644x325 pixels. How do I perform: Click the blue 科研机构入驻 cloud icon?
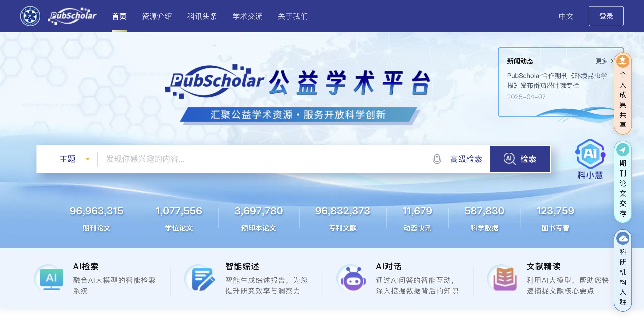pyautogui.click(x=623, y=238)
